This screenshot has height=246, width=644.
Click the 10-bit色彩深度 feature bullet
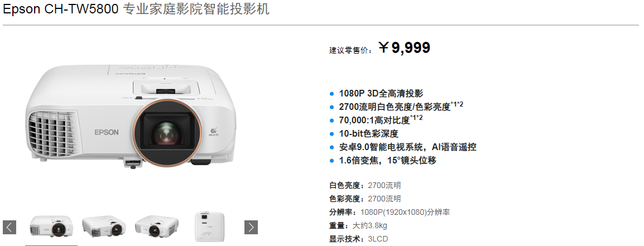pos(369,133)
